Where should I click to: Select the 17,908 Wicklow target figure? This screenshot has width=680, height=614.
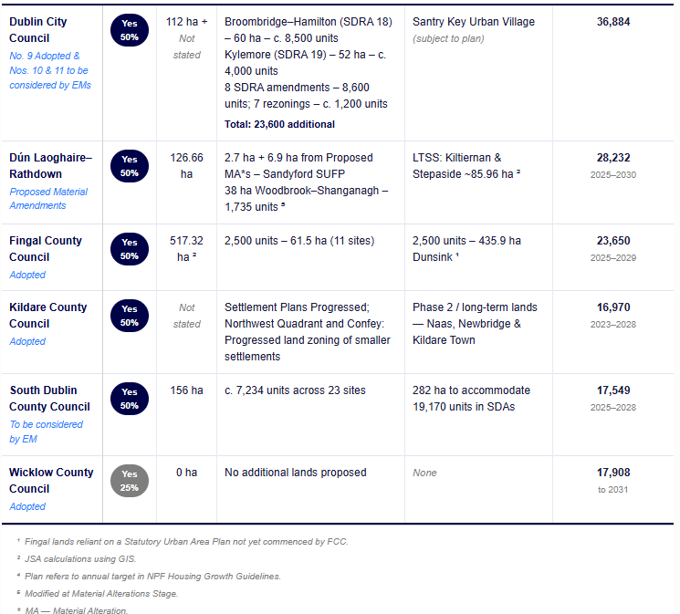point(613,473)
